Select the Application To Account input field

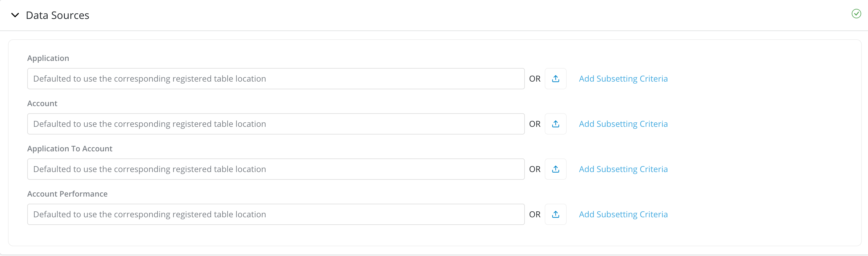coord(276,169)
